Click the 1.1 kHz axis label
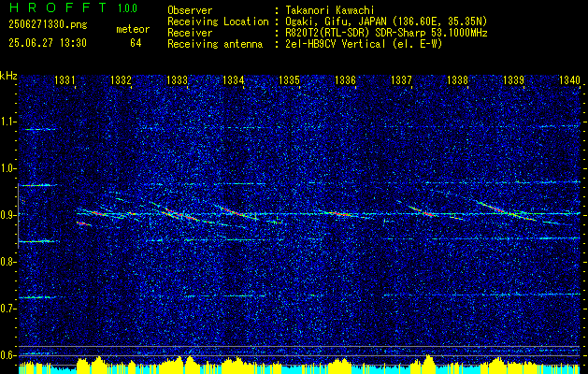 click(8, 122)
